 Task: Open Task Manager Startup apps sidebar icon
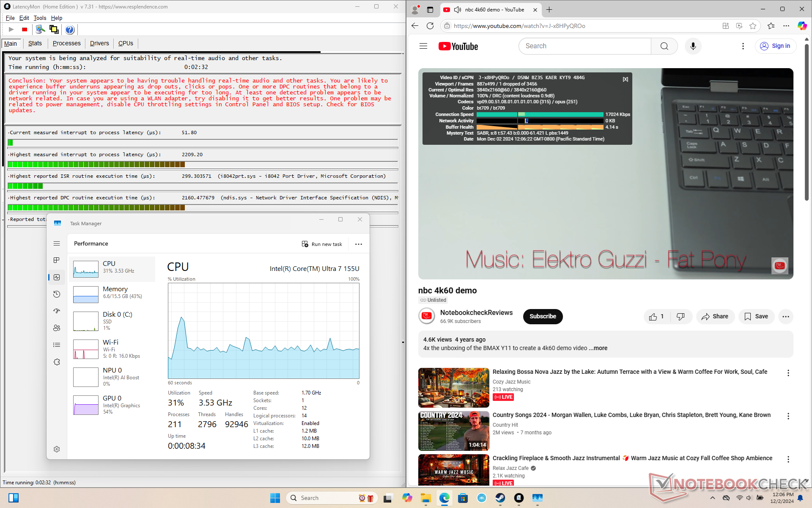tap(57, 311)
